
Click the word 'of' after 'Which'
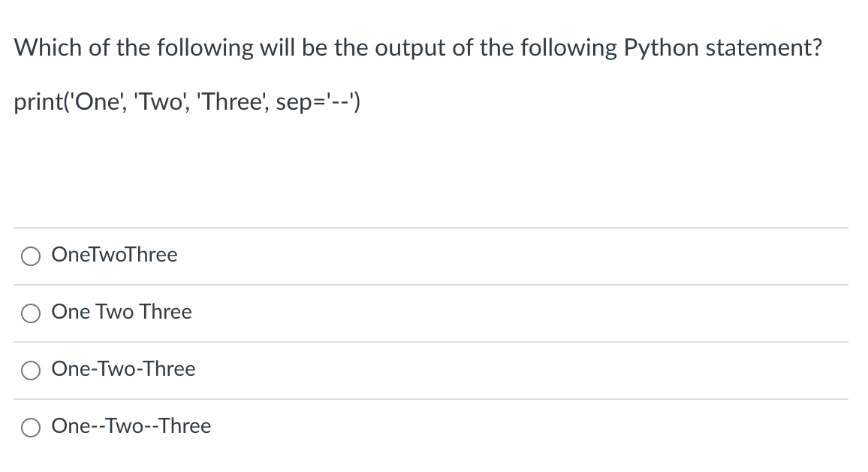pyautogui.click(x=100, y=47)
